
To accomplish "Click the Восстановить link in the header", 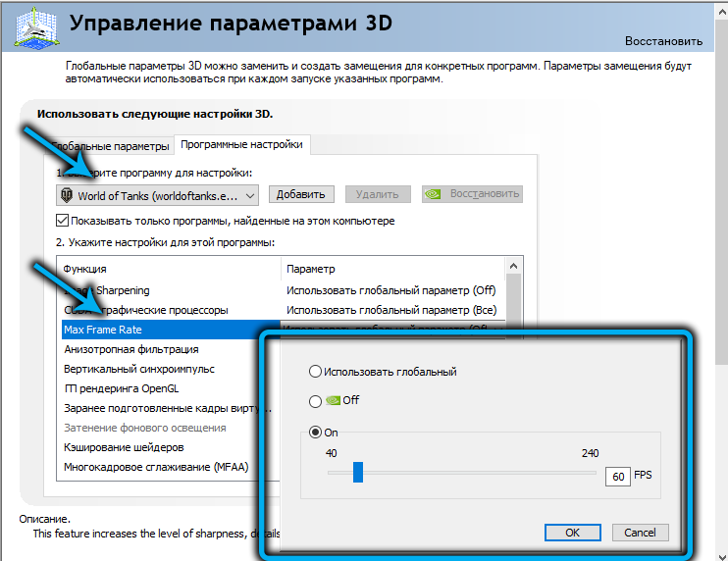I will tap(663, 41).
